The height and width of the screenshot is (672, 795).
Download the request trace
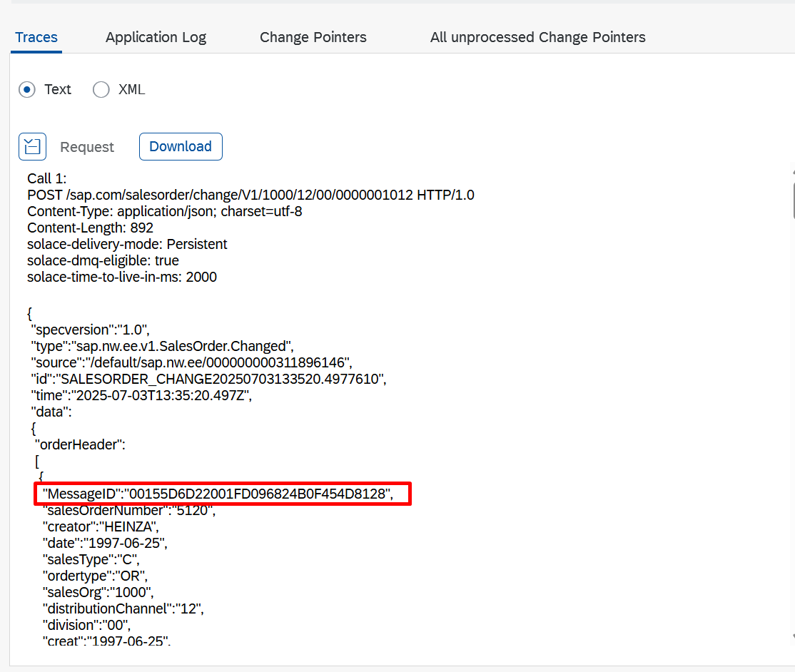(x=181, y=146)
